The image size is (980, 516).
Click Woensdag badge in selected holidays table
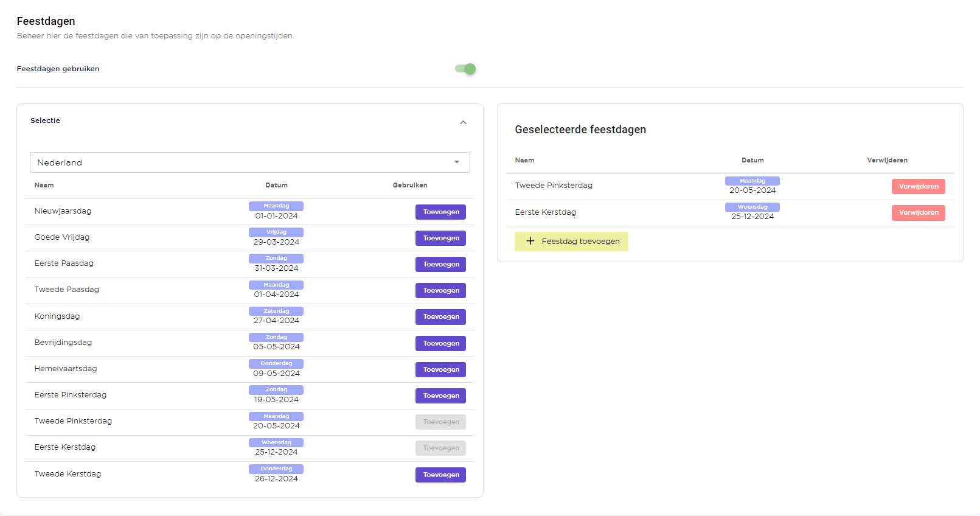(752, 207)
